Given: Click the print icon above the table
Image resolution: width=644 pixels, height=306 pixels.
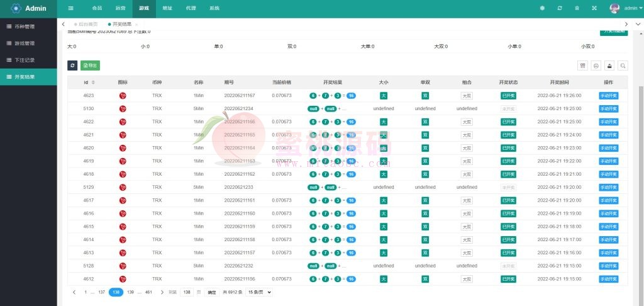Looking at the screenshot, I should (609, 65).
